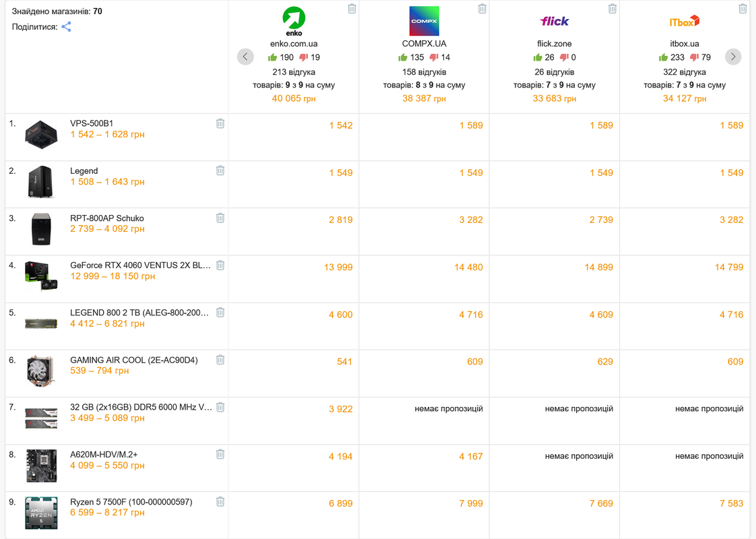Click Ryzen price range 6 599 – 8 217 грн
The height and width of the screenshot is (539, 756).
107,513
